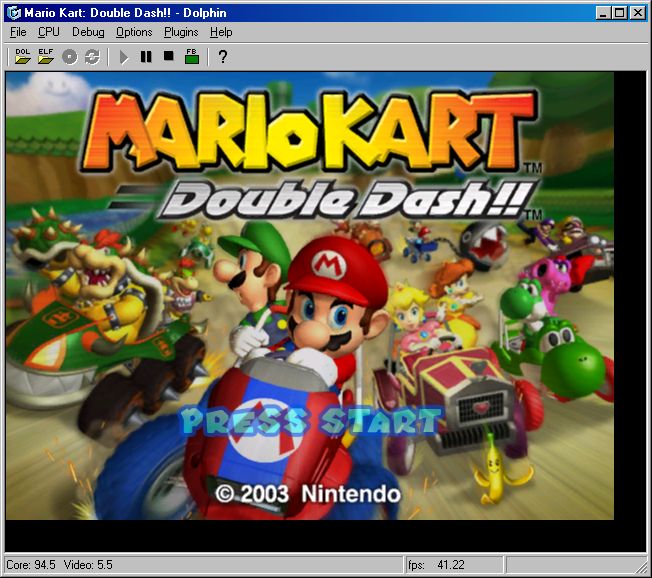The height and width of the screenshot is (578, 652).
Task: Minimize the Dolphin window
Action: (x=603, y=13)
